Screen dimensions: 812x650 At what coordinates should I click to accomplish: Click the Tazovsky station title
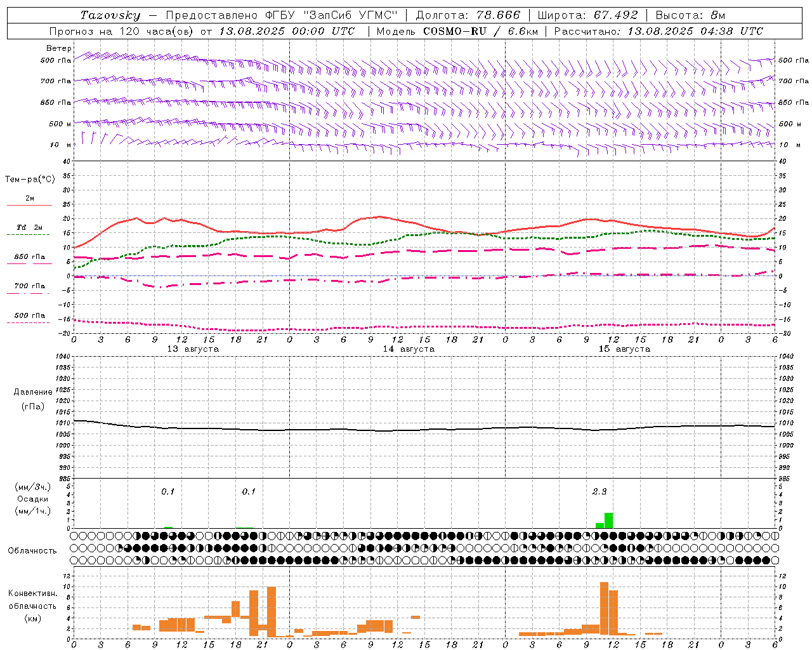point(110,15)
